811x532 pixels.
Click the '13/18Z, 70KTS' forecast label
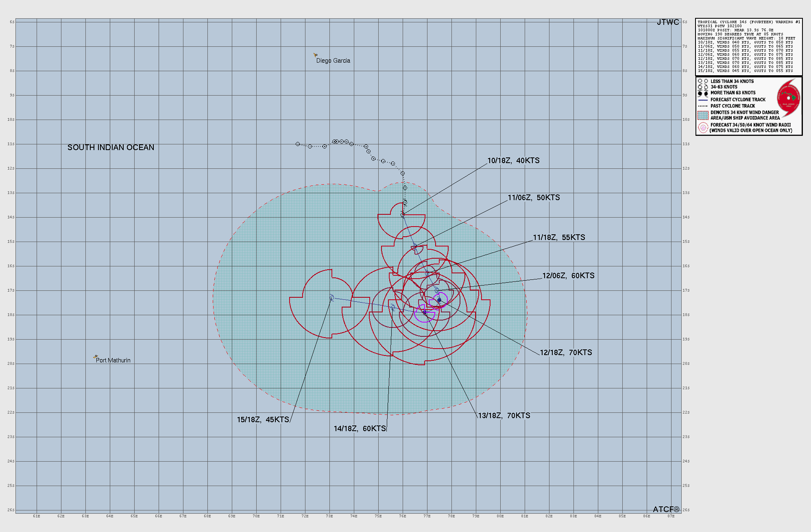(x=504, y=416)
